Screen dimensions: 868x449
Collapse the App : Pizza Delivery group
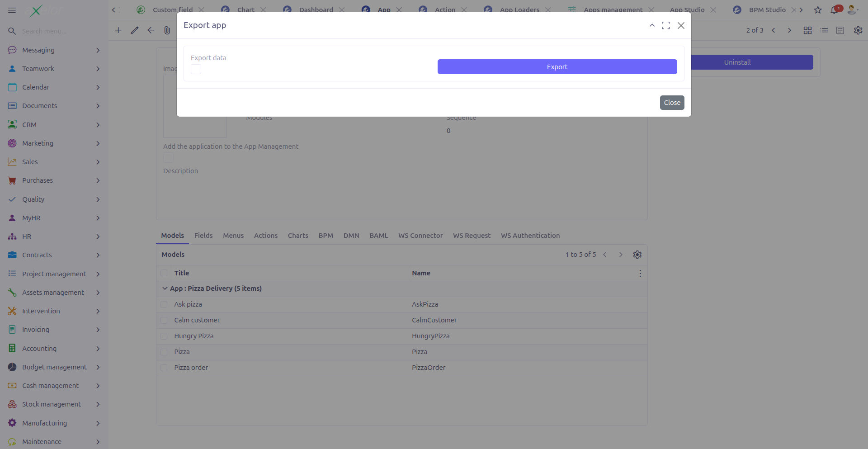(164, 288)
